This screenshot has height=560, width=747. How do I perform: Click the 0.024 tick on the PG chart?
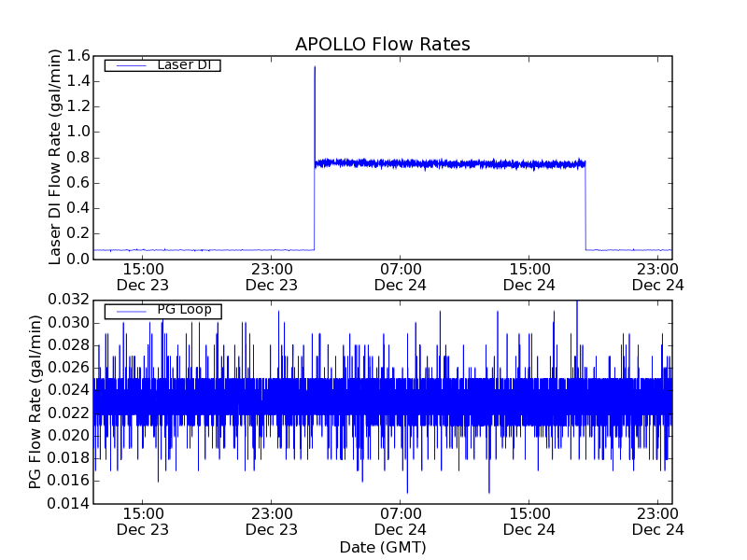click(x=68, y=390)
